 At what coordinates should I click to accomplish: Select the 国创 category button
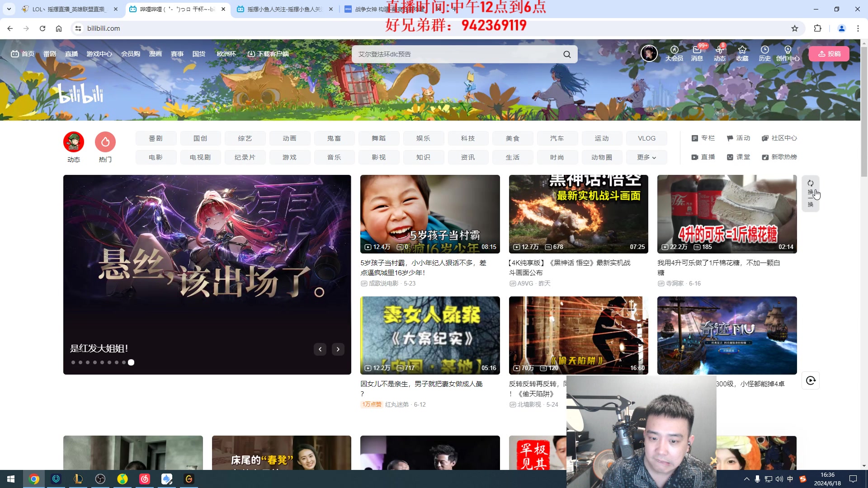click(200, 138)
